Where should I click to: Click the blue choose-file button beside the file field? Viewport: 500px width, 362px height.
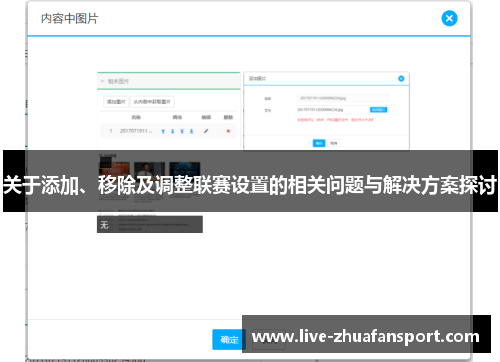tap(379, 110)
